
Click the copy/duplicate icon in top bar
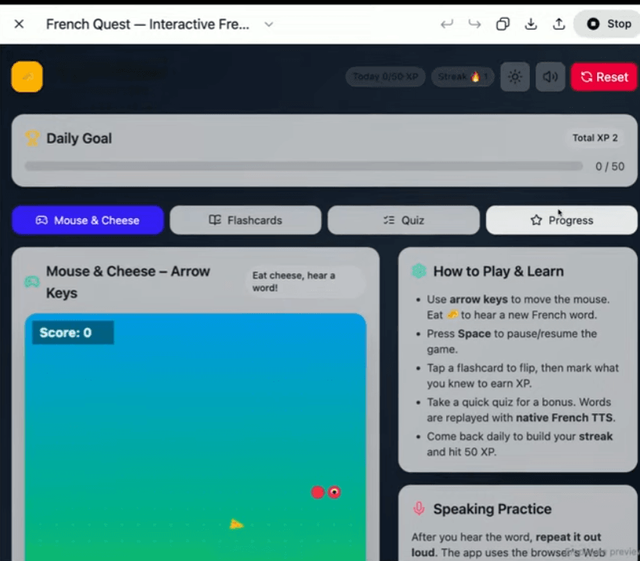[x=503, y=24]
